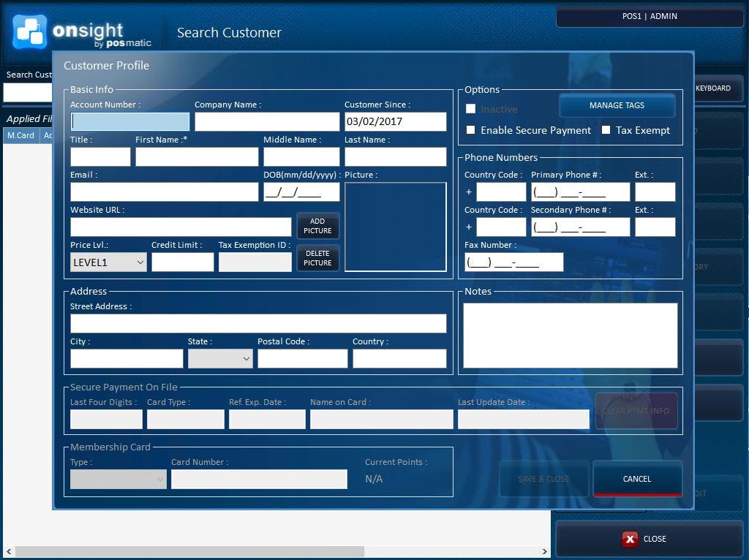This screenshot has width=749, height=560.
Task: Enable the Tax Exempt checkbox
Action: click(x=606, y=130)
